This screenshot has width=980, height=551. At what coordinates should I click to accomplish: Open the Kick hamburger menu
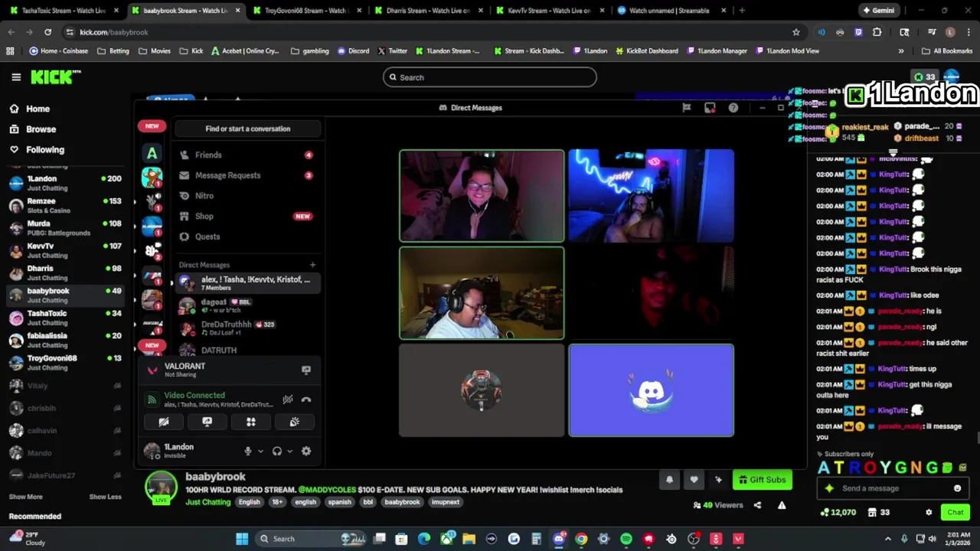pos(16,77)
